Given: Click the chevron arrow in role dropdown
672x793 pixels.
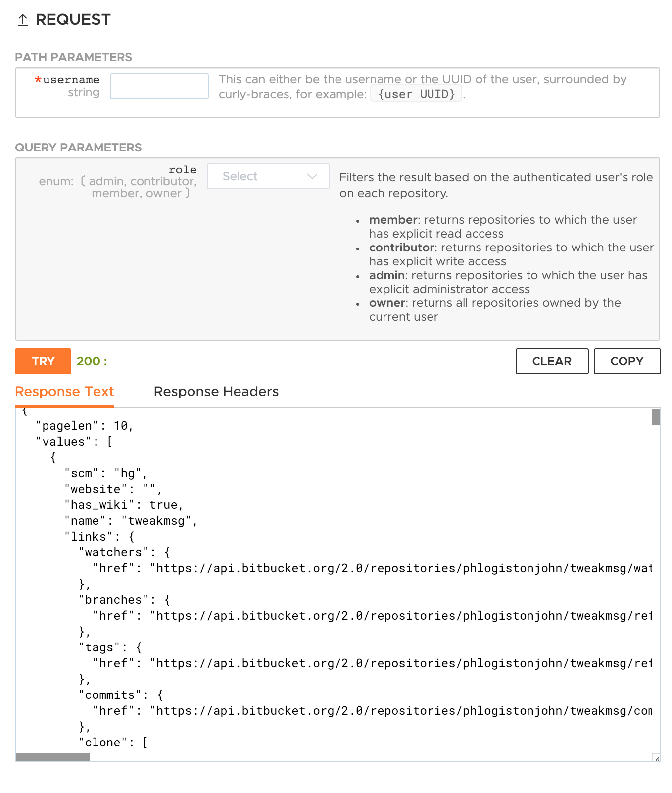Looking at the screenshot, I should tap(312, 176).
